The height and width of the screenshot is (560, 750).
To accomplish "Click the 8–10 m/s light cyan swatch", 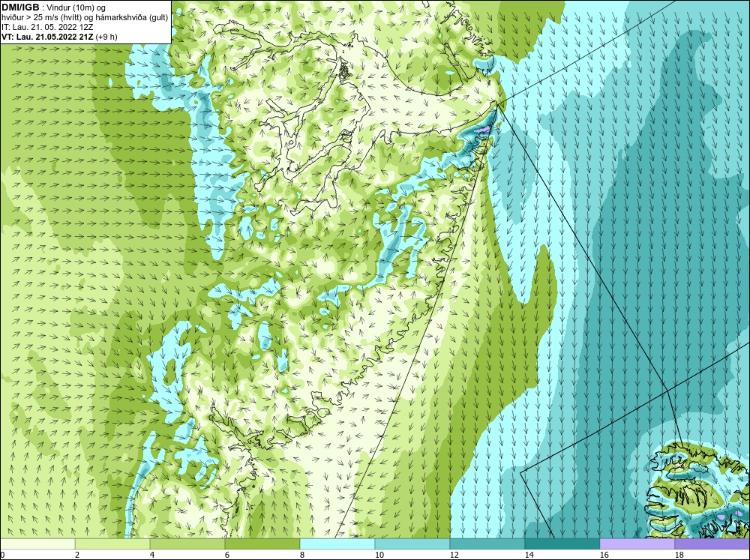I will click(x=337, y=544).
